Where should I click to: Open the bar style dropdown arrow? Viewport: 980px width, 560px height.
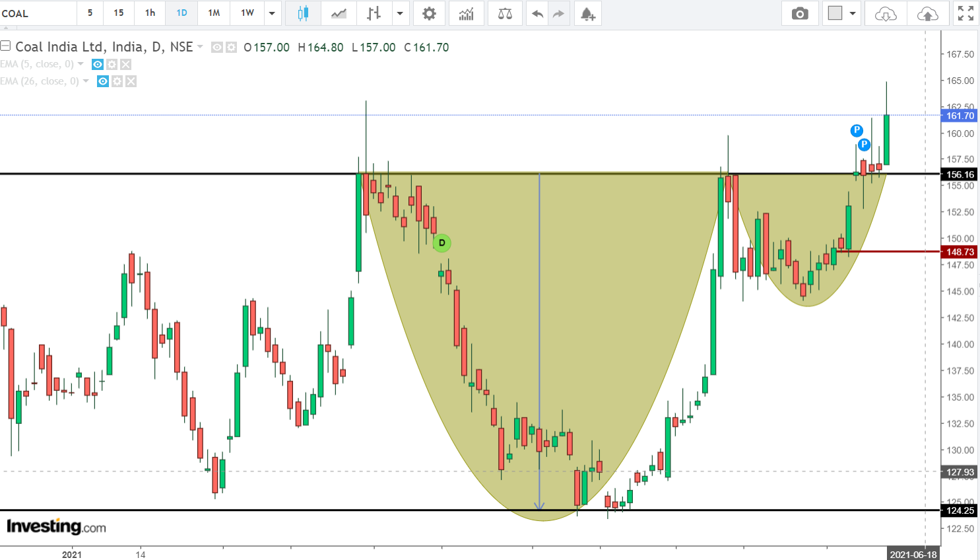click(399, 13)
